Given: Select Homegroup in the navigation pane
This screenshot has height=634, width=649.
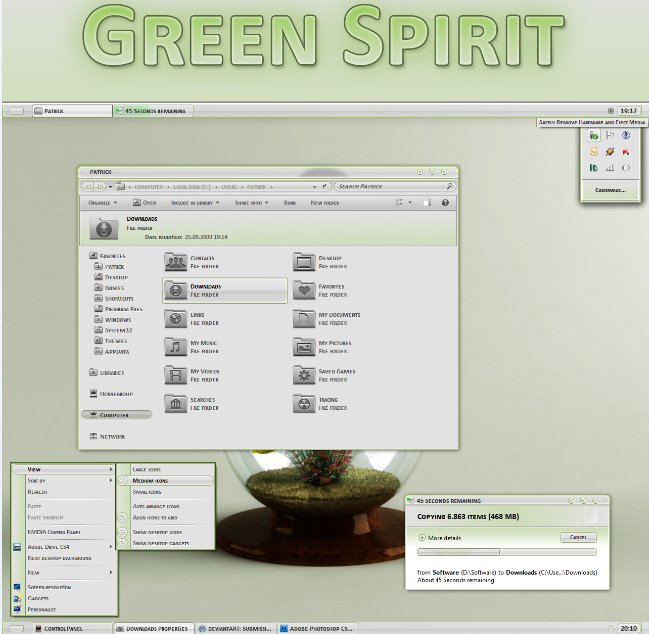Looking at the screenshot, I should pyautogui.click(x=111, y=394).
